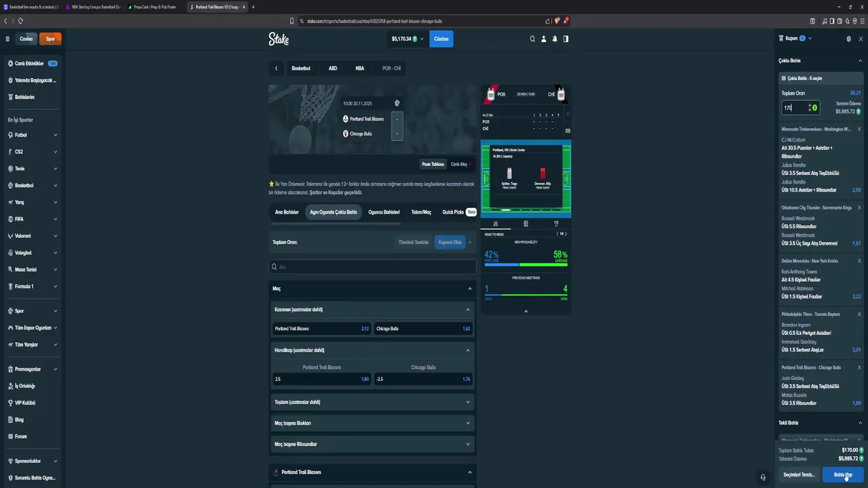Expand the Toplam (uzatmalar dahil) market
This screenshot has width=868, height=488.
click(372, 402)
